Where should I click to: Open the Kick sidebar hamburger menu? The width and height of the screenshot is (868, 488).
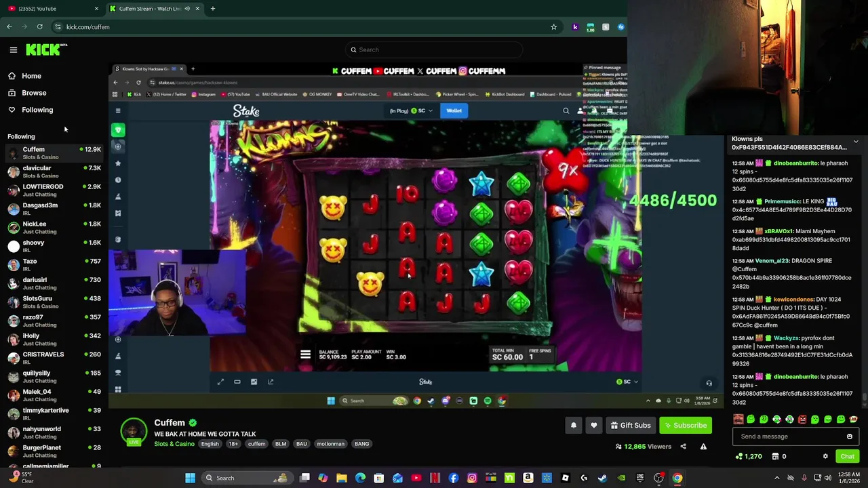point(13,49)
